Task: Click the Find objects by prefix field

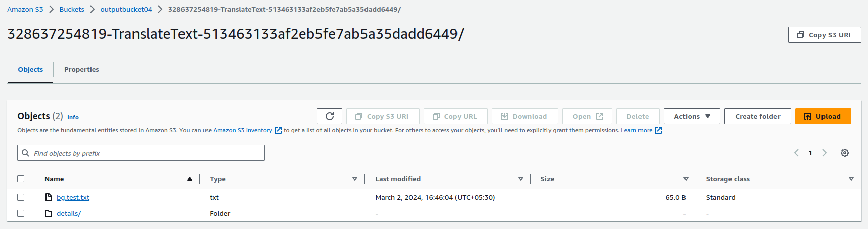Action: point(147,153)
